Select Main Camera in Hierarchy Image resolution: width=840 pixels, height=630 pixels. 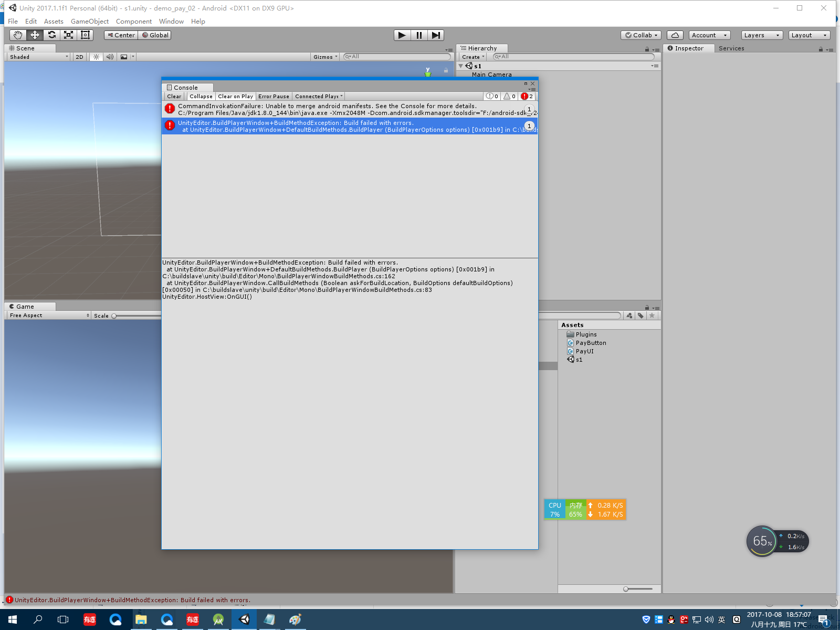click(x=491, y=75)
